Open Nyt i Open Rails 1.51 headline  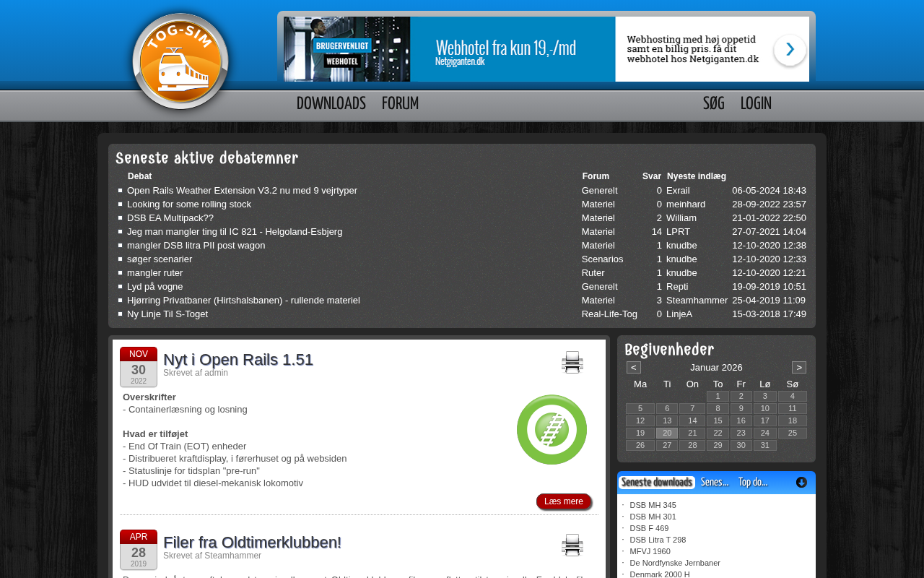point(238,359)
